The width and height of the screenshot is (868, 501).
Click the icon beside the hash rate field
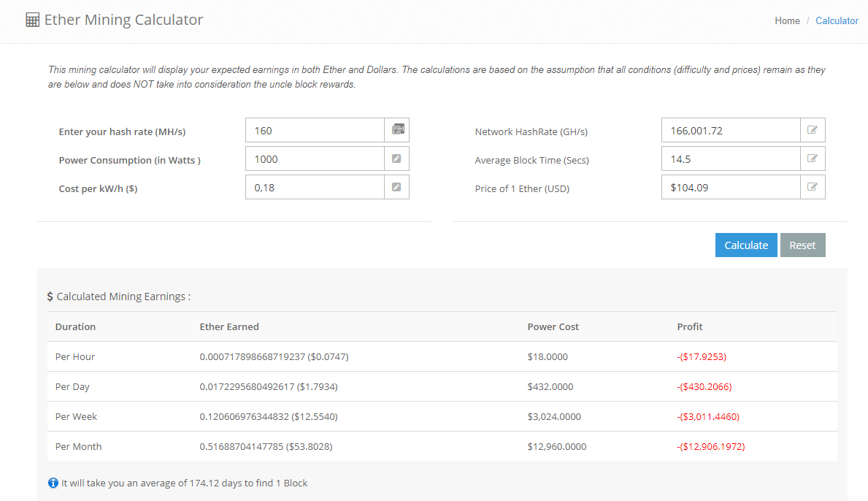click(397, 130)
